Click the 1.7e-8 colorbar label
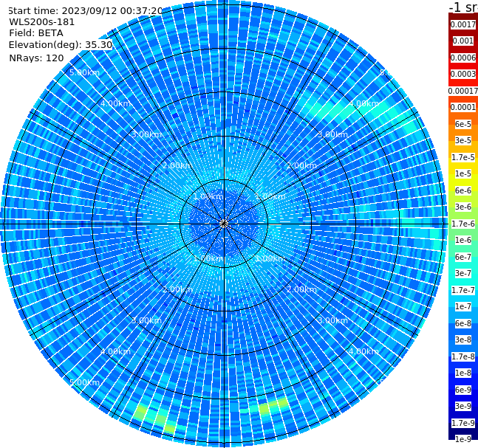 (x=463, y=356)
